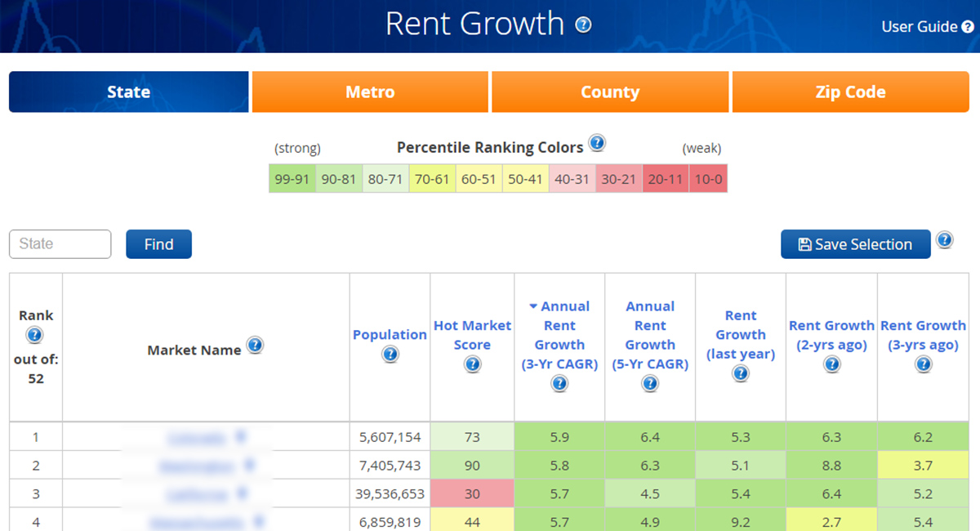Viewport: 980px width, 531px height.
Task: Sort by Population column header
Action: [390, 334]
